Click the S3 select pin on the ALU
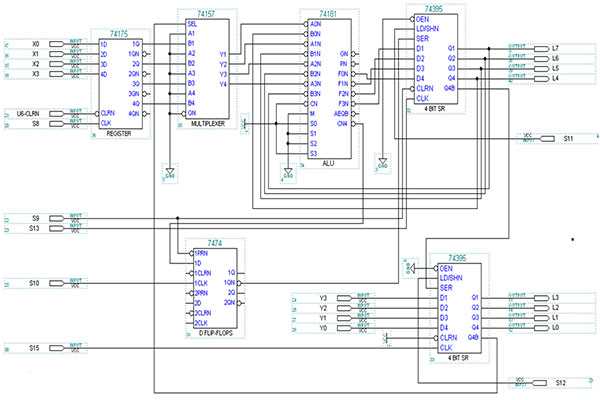 (313, 153)
